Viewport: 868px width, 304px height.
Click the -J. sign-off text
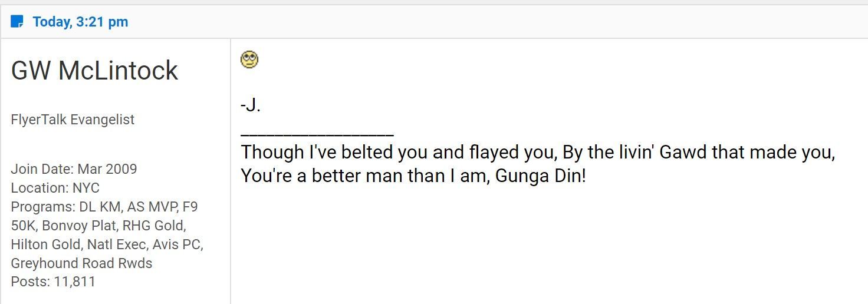251,105
